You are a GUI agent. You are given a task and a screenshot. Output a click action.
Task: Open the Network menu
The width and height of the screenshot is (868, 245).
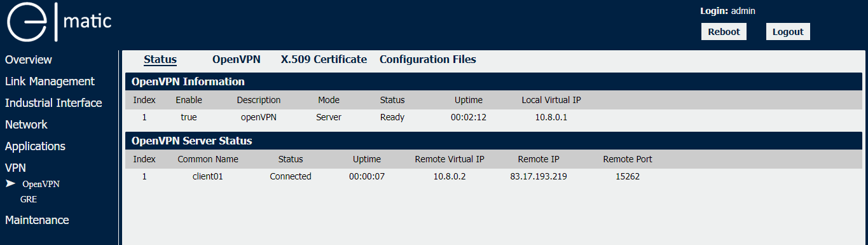click(x=26, y=125)
